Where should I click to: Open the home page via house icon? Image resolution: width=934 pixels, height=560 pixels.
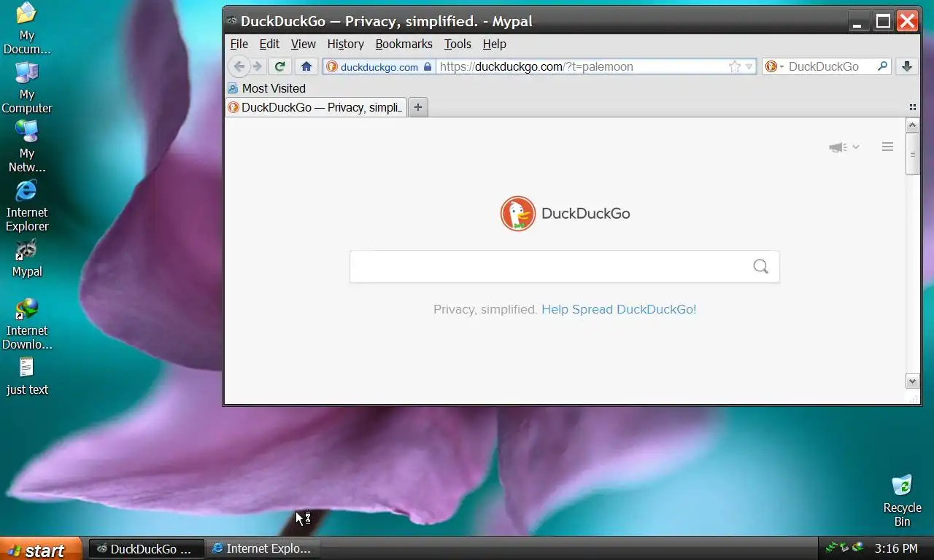[306, 66]
